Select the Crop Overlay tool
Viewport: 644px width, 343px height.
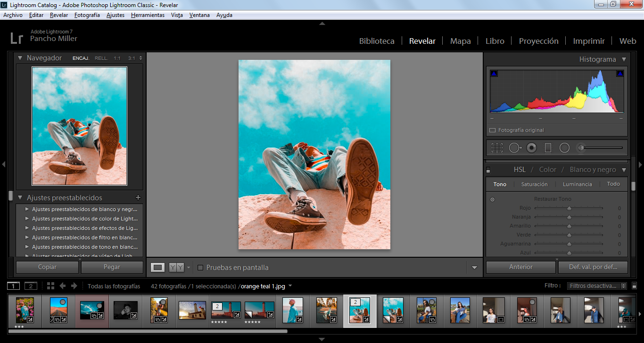(x=497, y=148)
